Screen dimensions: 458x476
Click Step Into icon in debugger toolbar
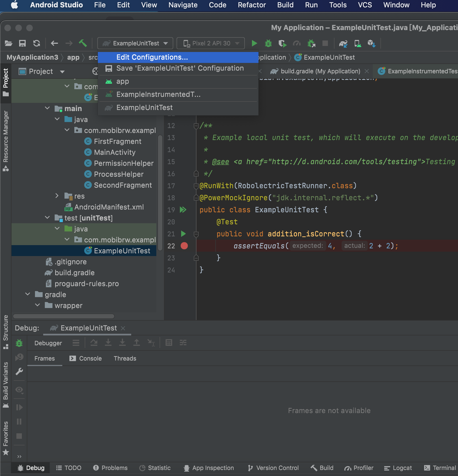[108, 343]
